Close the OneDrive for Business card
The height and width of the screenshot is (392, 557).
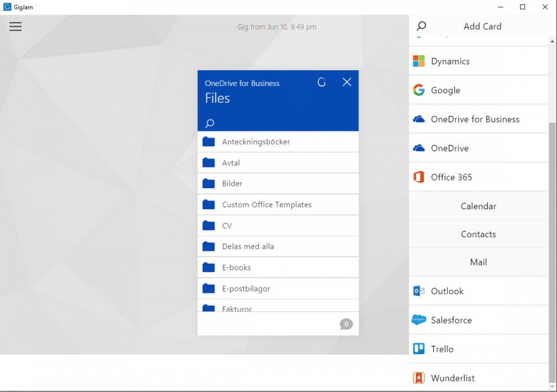tap(347, 82)
